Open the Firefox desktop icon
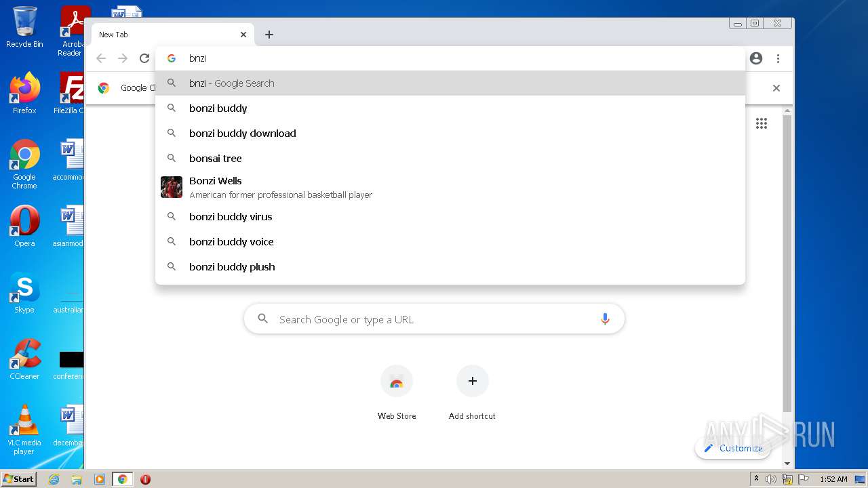868x488 pixels. tap(24, 94)
